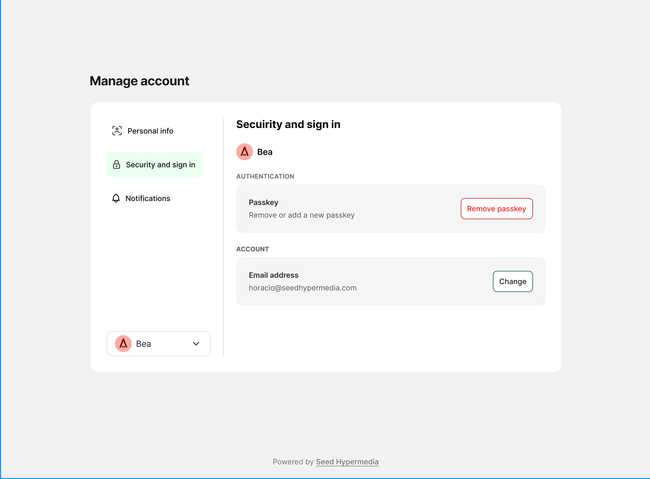Click the Secuirity and sign in heading
The height and width of the screenshot is (479, 650).
pos(288,125)
